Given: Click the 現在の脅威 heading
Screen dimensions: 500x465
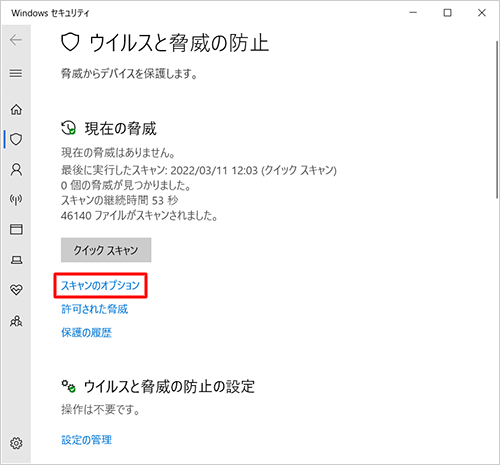Looking at the screenshot, I should click(120, 129).
